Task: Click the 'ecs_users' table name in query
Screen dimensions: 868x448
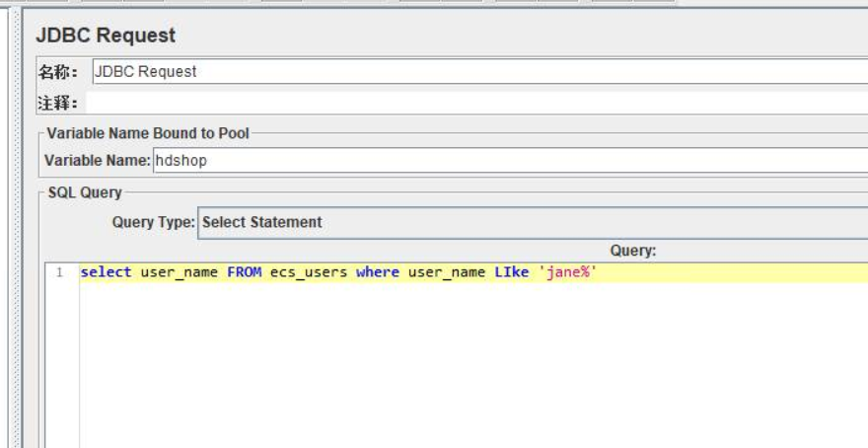Action: (x=309, y=272)
